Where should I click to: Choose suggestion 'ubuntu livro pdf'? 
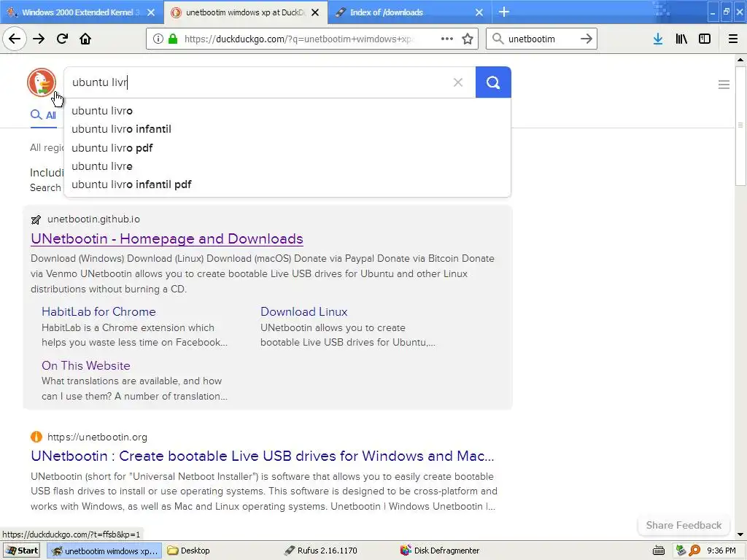(287, 147)
